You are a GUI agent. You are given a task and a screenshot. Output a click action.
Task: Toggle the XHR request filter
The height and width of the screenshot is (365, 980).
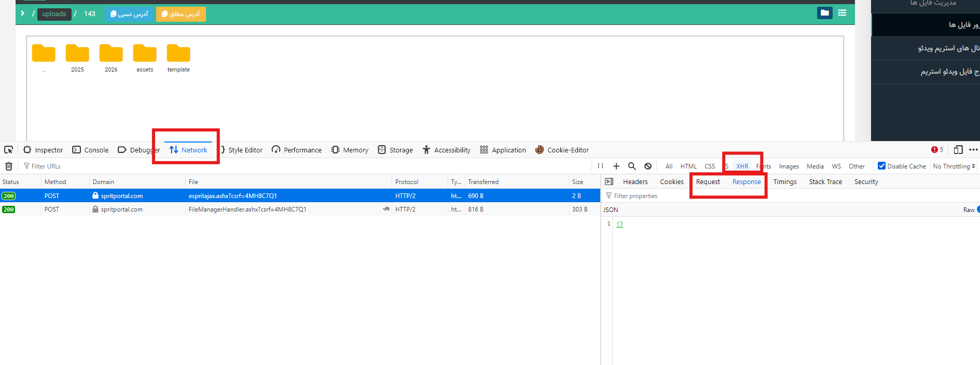(742, 166)
